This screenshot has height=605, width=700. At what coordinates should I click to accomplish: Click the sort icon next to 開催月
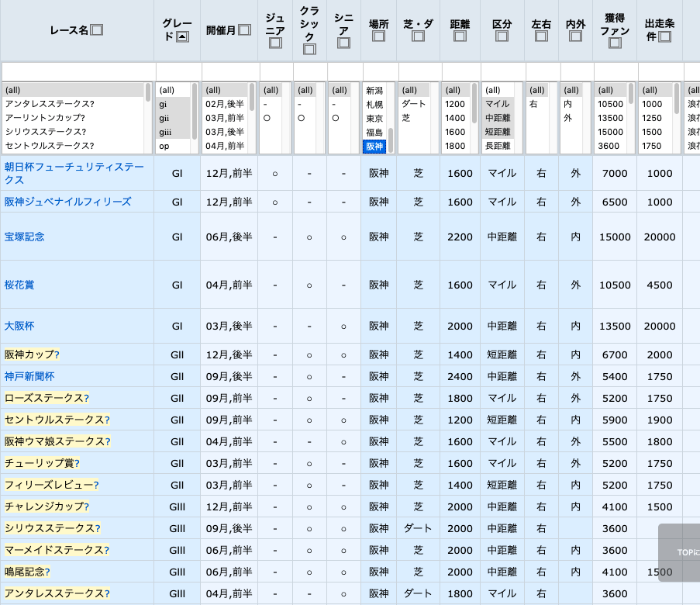[244, 30]
